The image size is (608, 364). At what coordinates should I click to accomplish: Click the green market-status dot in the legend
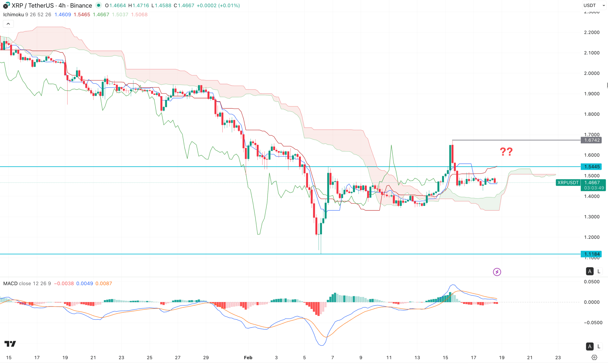point(98,5)
